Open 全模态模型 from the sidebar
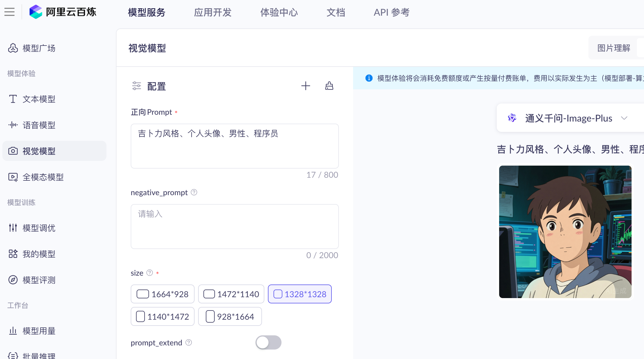Viewport: 644px width, 359px height. (x=43, y=177)
